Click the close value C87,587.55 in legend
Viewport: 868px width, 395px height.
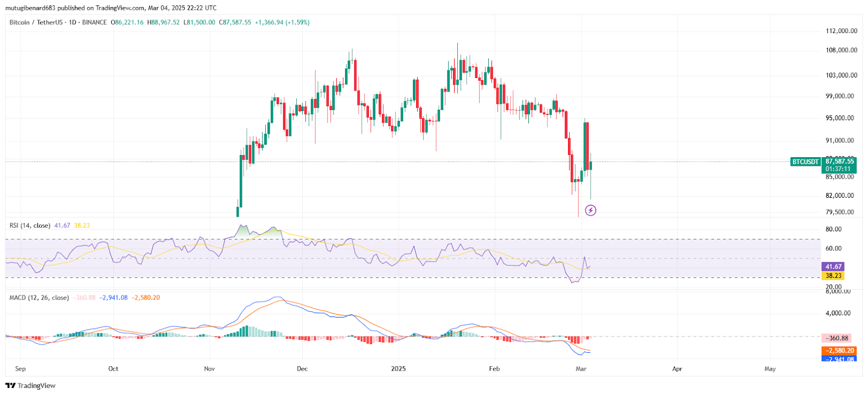point(235,22)
